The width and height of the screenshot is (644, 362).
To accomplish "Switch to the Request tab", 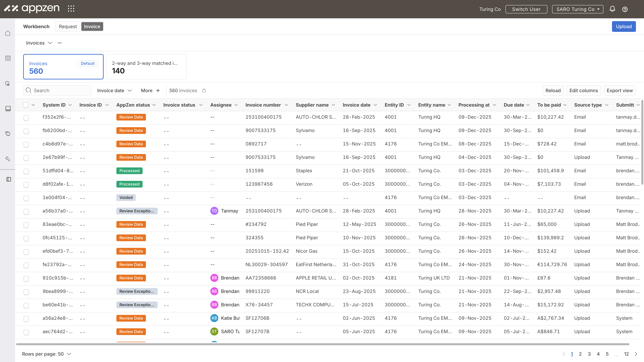I will (x=68, y=26).
